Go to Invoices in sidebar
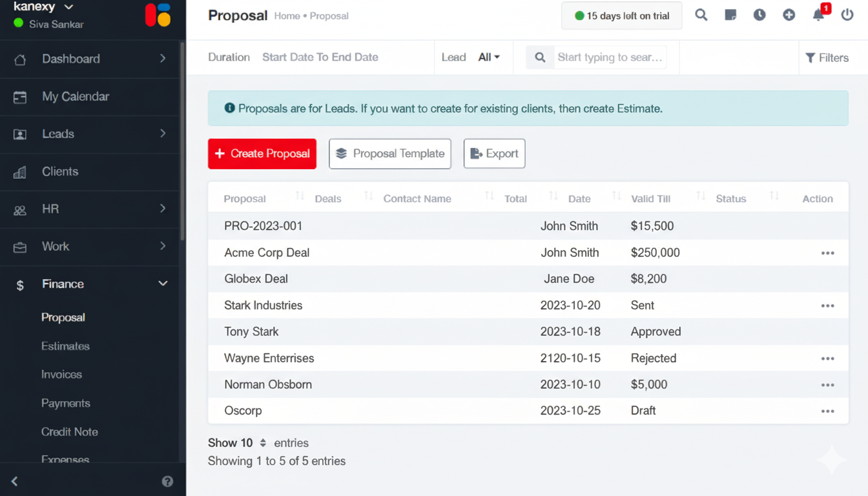The height and width of the screenshot is (496, 868). [x=61, y=375]
